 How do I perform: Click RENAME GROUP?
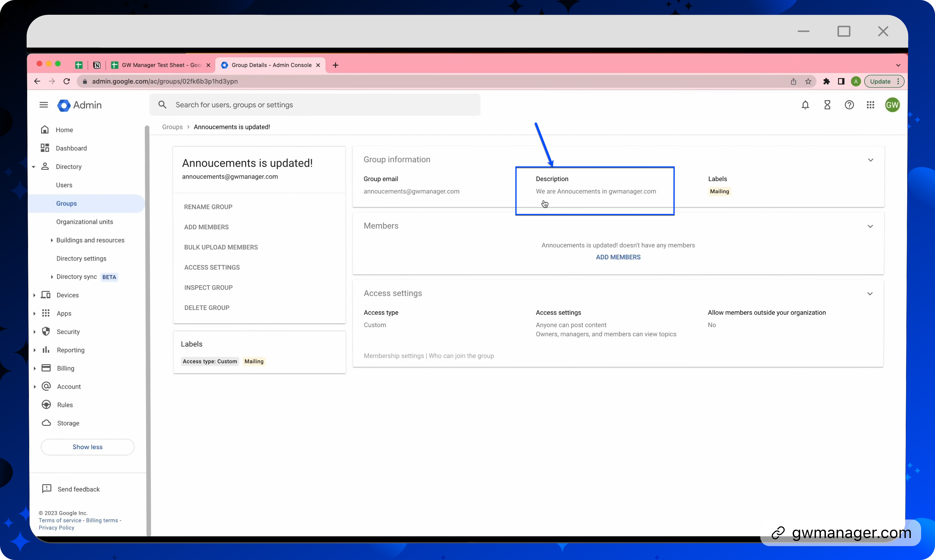click(208, 207)
